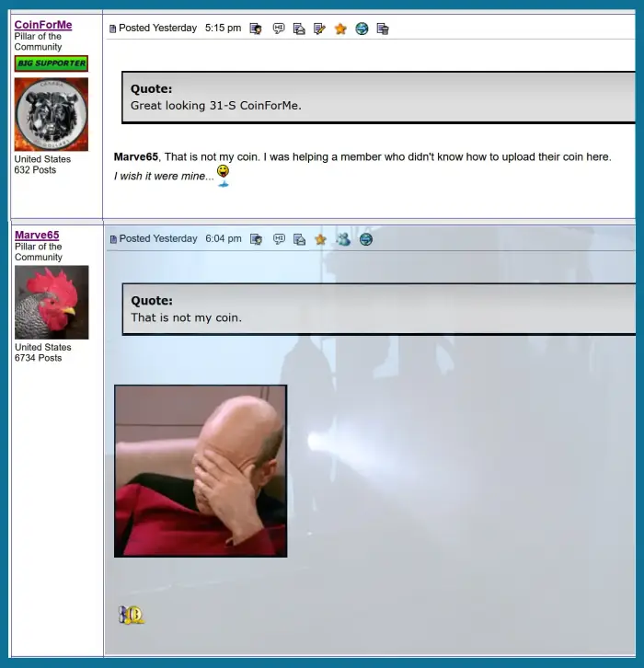Click the globe website icon on the 5:15 pm post
Screen dimensions: 644x668
click(362, 29)
